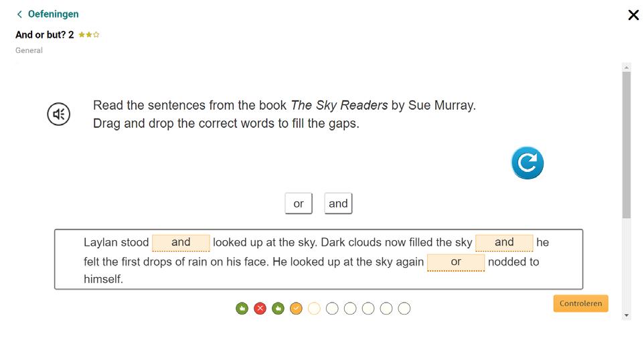
Task: Select the sixth empty progress circle
Action: click(x=332, y=309)
